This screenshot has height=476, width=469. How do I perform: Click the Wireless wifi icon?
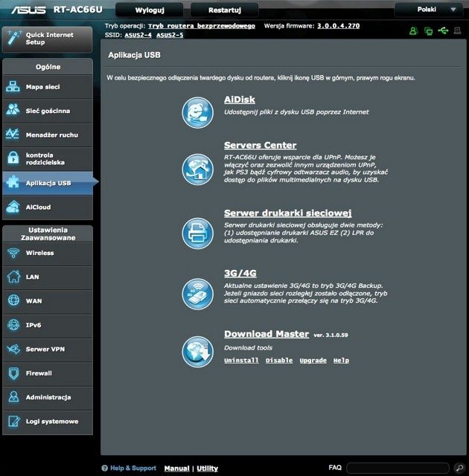click(x=13, y=253)
